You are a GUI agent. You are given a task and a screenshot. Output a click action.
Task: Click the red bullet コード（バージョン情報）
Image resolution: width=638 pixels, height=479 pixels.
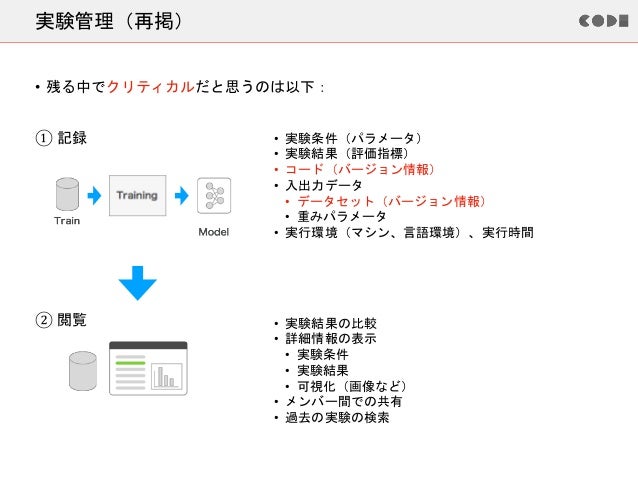[x=360, y=169]
